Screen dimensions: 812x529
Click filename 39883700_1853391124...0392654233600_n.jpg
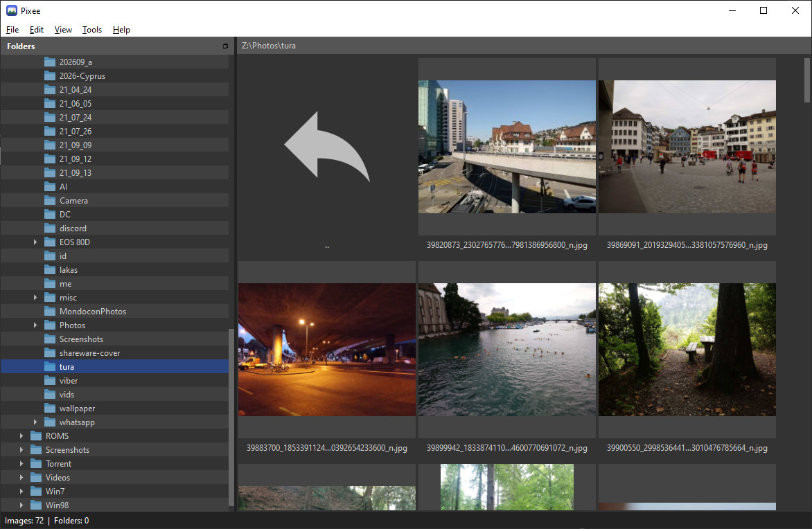coord(327,448)
